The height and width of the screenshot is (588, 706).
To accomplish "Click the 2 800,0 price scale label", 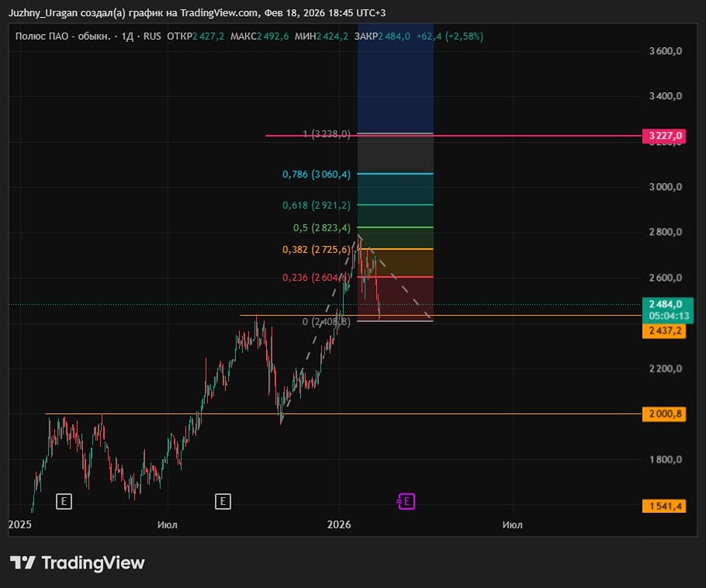I will (666, 232).
